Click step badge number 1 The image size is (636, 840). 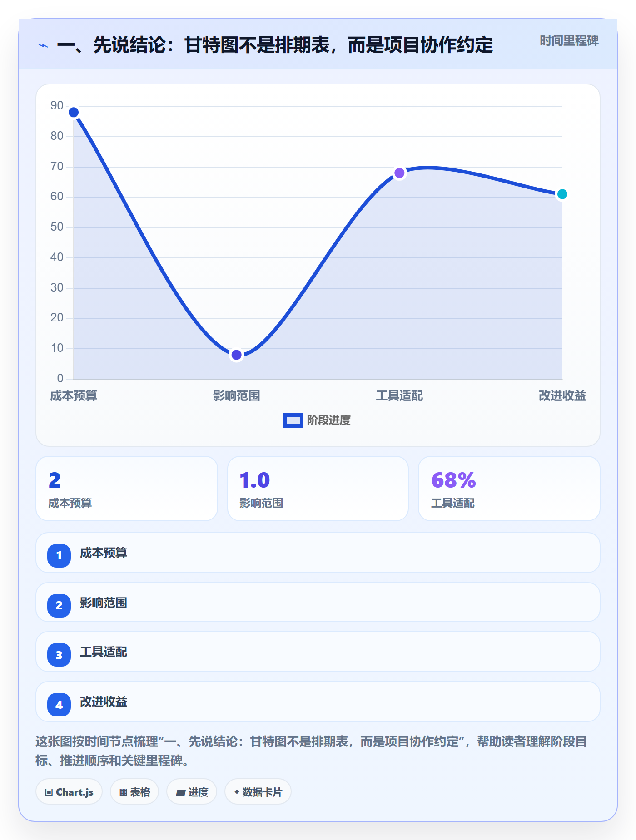(x=59, y=555)
